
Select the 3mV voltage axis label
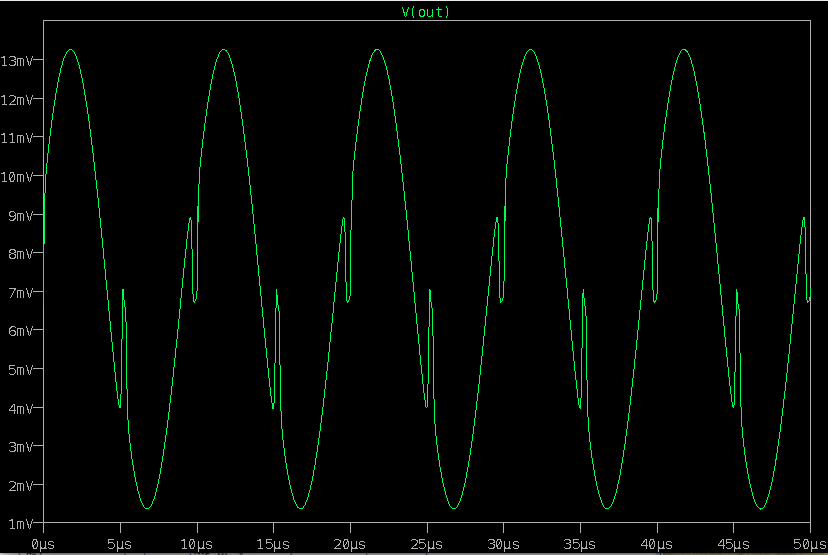click(21, 448)
